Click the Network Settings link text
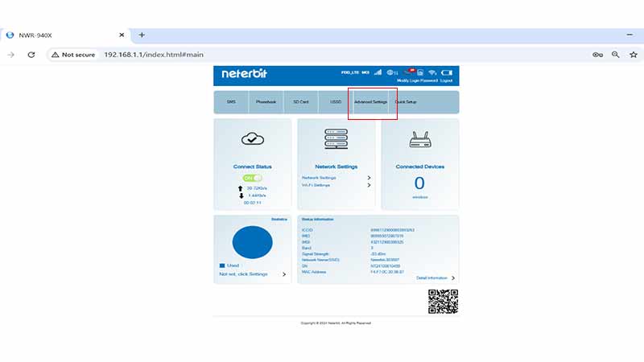The height and width of the screenshot is (362, 644). pos(319,178)
